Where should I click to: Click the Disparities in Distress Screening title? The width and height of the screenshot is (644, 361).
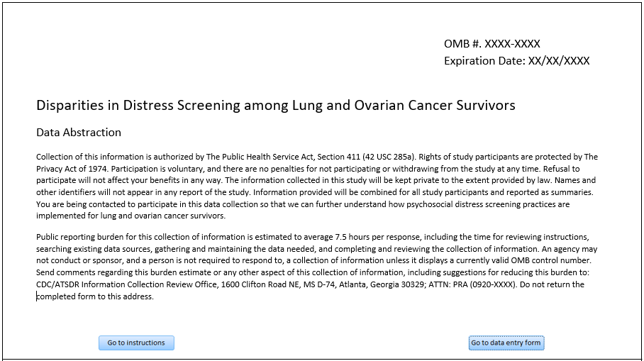(x=275, y=106)
